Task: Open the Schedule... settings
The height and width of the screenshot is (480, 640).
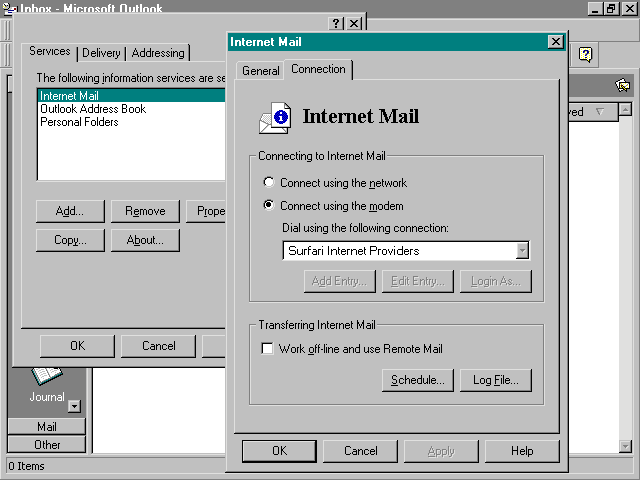Action: click(418, 380)
